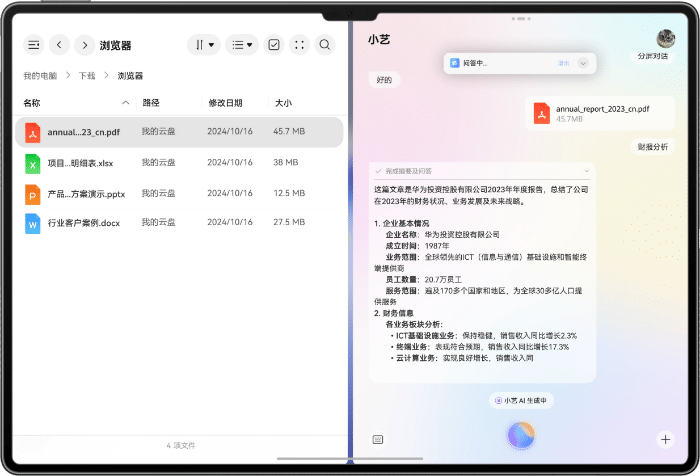Click 我的电脑 breadcrumb link

[40, 76]
